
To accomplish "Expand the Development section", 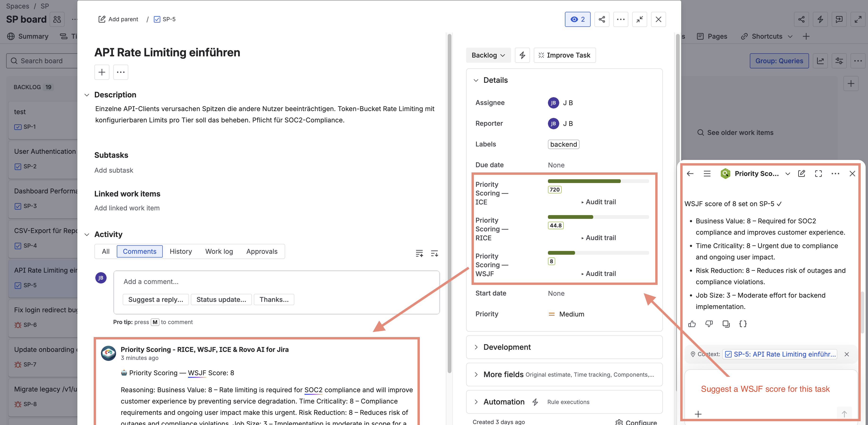I will tap(476, 347).
